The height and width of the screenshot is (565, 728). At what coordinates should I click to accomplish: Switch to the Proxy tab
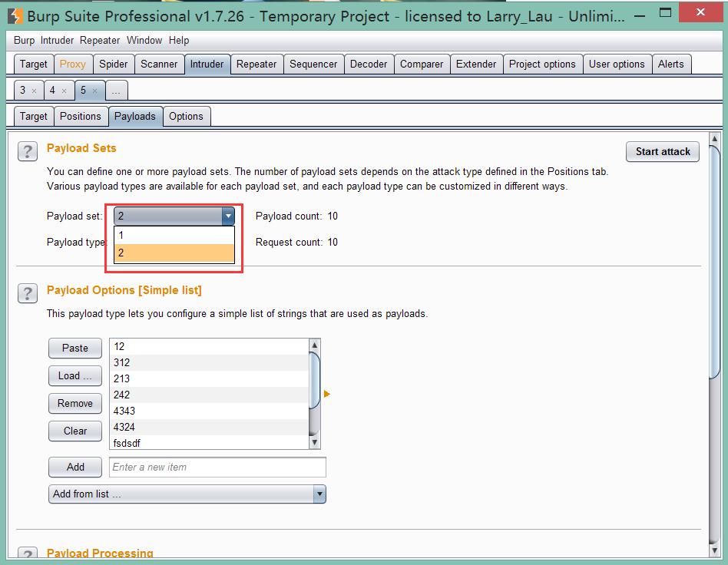point(73,64)
